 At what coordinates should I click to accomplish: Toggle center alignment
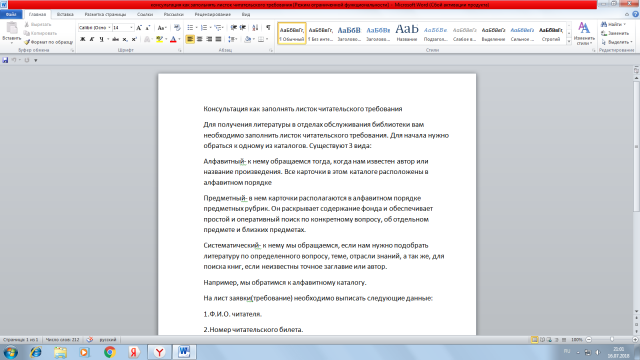199,39
